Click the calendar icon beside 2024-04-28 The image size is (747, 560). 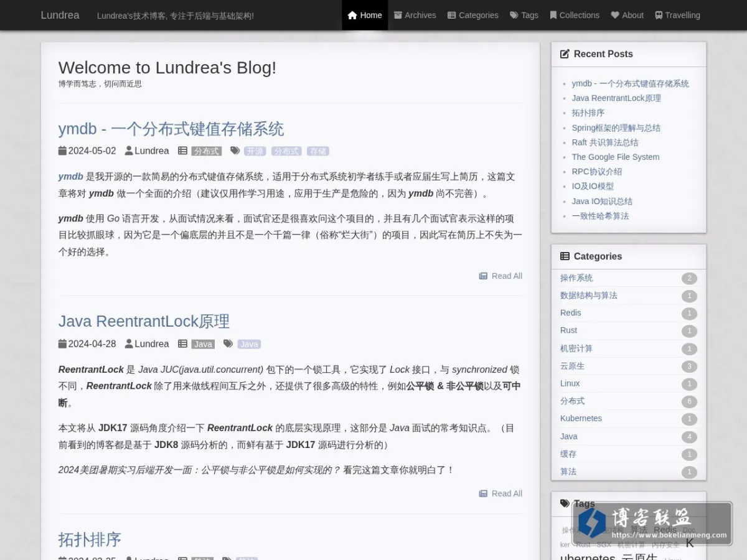click(x=62, y=343)
